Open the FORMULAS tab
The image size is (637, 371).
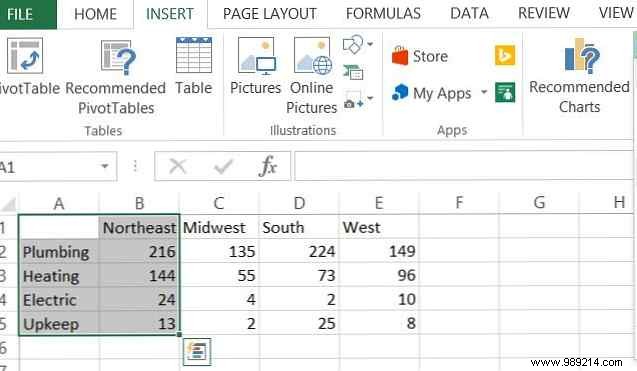point(384,14)
